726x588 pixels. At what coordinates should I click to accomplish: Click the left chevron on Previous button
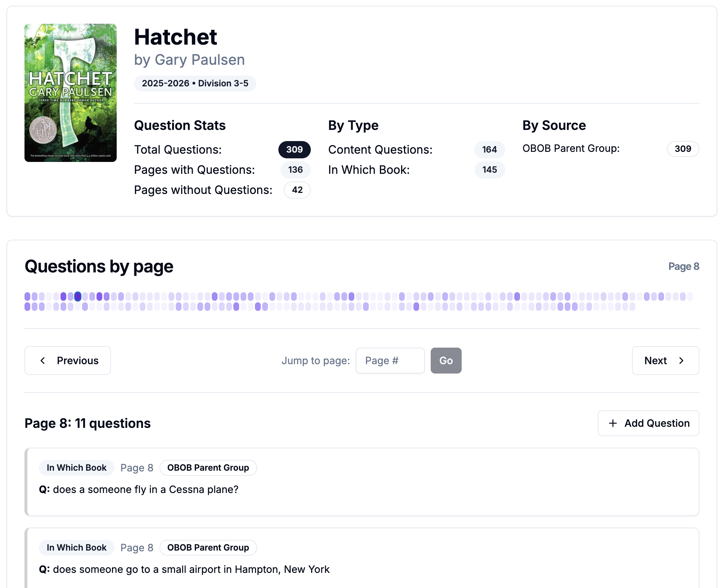pyautogui.click(x=43, y=361)
